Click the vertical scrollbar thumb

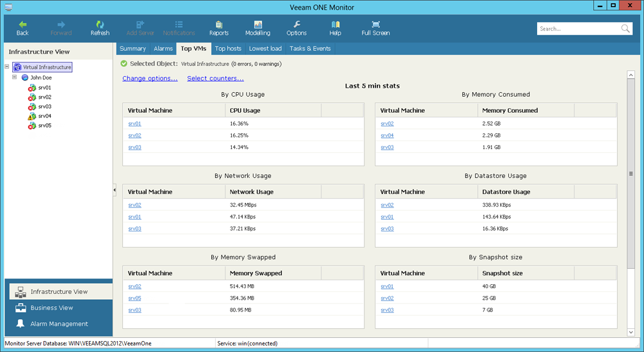point(631,174)
